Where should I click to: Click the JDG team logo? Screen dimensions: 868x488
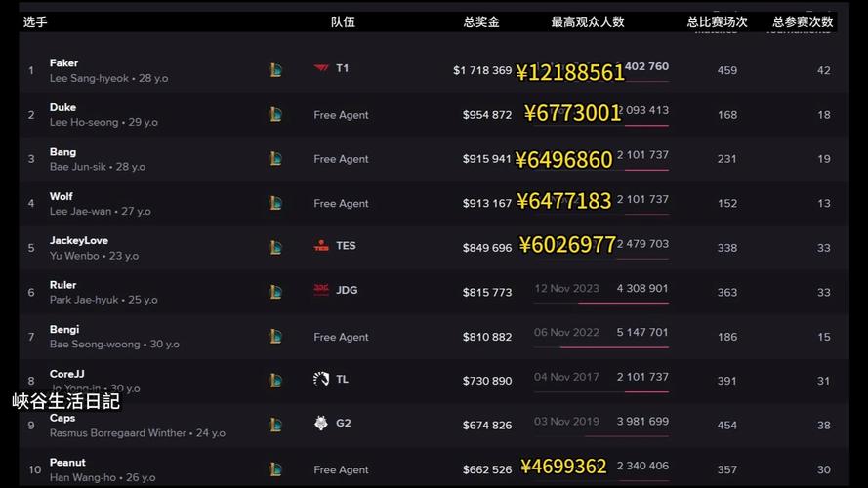click(x=321, y=290)
